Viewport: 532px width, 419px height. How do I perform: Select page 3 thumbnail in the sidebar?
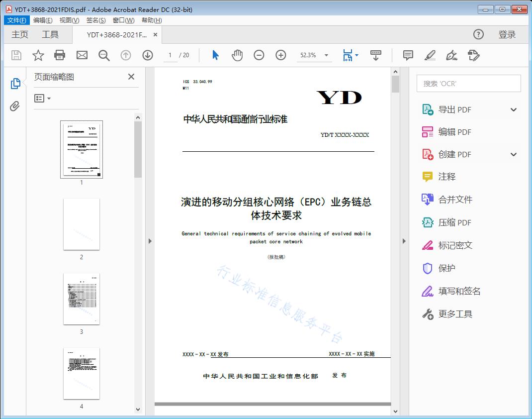(81, 299)
